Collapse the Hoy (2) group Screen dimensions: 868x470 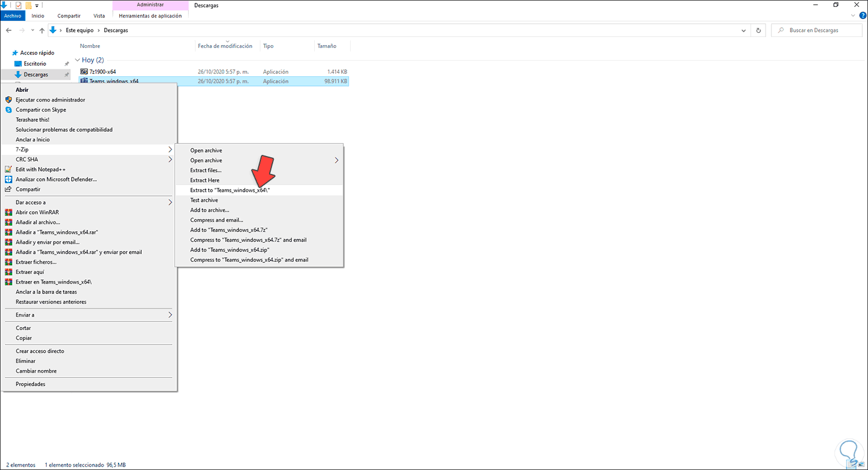coord(78,60)
